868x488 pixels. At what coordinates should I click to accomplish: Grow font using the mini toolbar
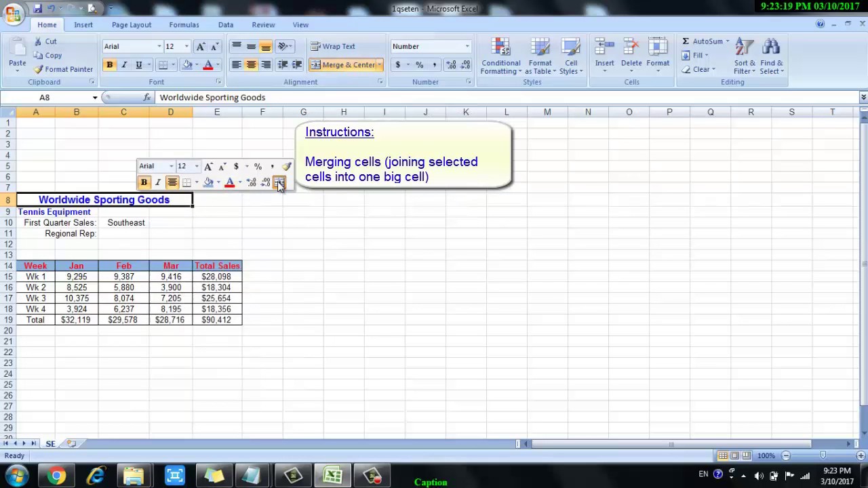click(x=208, y=166)
